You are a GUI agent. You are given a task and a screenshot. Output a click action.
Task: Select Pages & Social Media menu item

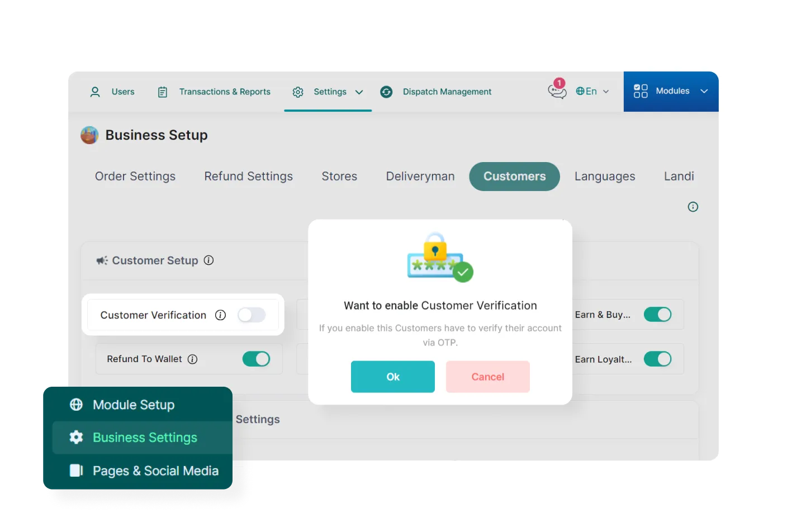(x=155, y=471)
